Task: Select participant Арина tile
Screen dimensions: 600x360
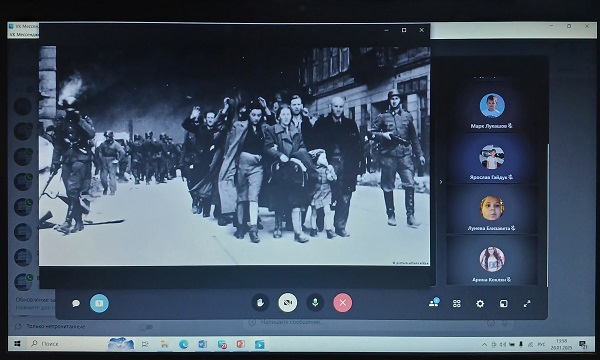Action: point(492,261)
